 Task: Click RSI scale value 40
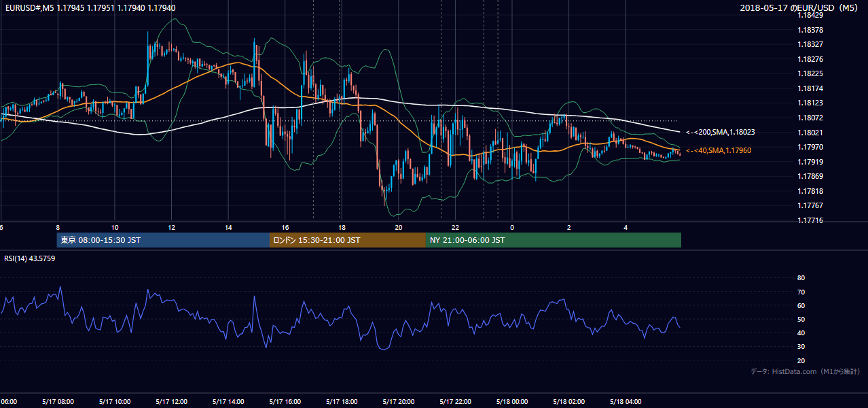[x=801, y=333]
